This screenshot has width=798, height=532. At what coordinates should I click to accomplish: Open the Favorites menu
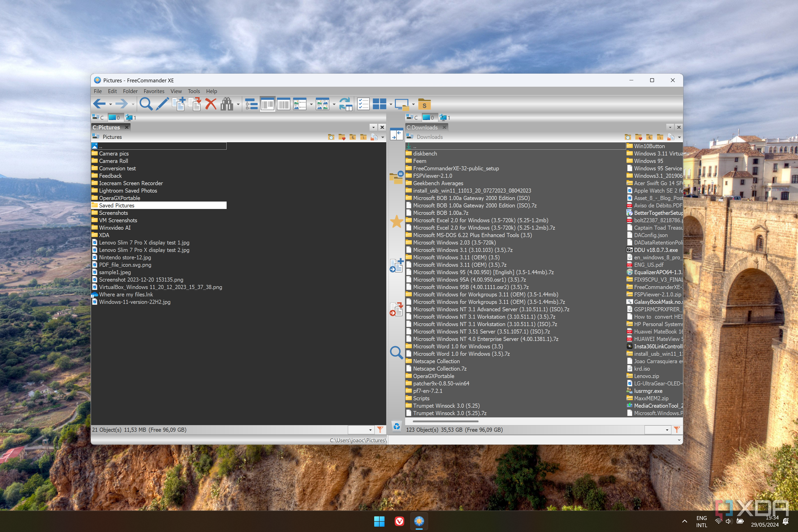(x=154, y=91)
